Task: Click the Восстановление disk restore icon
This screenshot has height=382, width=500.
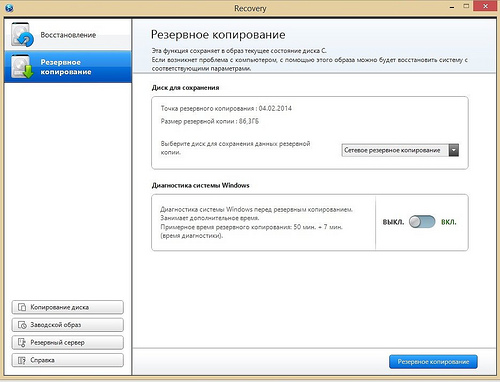Action: [x=22, y=35]
